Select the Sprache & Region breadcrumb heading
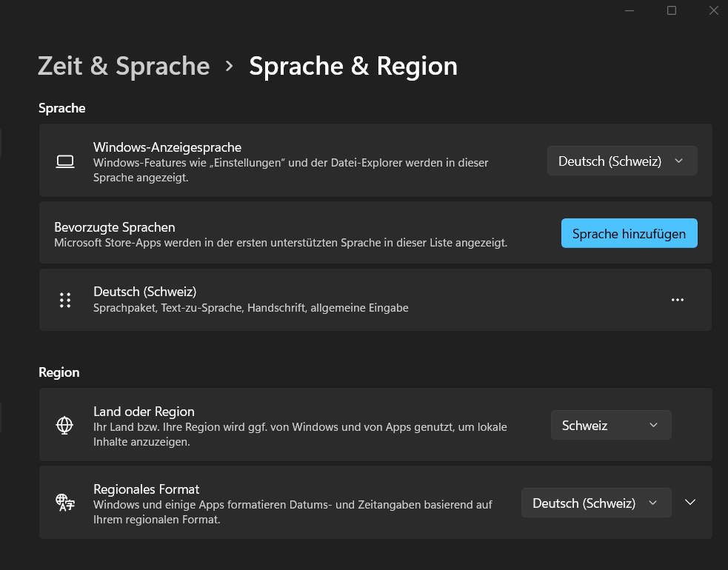This screenshot has height=570, width=728. pyautogui.click(x=353, y=66)
